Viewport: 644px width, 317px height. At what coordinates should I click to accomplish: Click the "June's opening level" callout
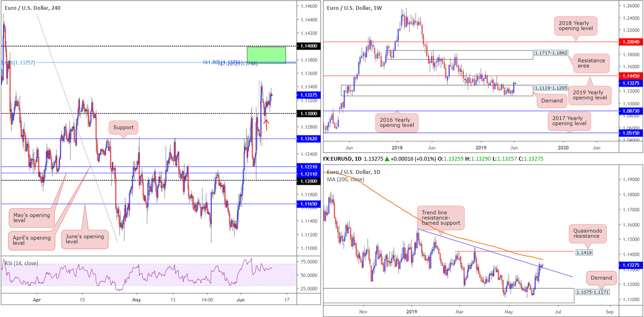point(85,239)
